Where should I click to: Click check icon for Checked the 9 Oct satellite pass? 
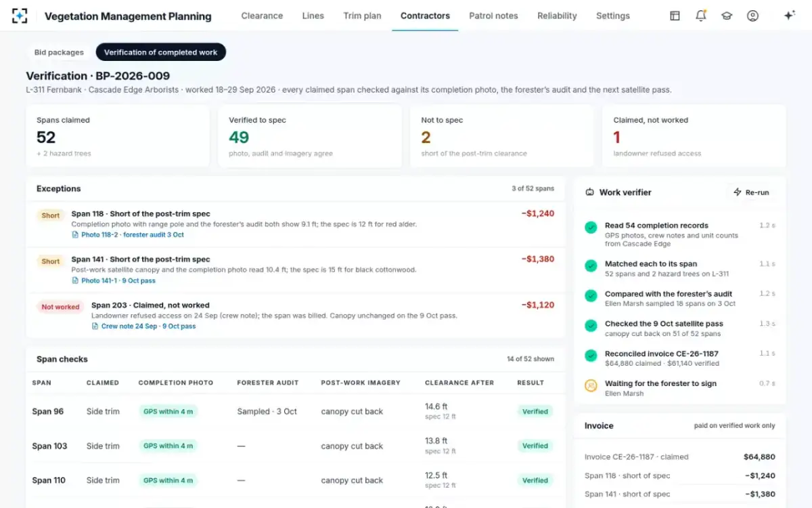click(591, 326)
